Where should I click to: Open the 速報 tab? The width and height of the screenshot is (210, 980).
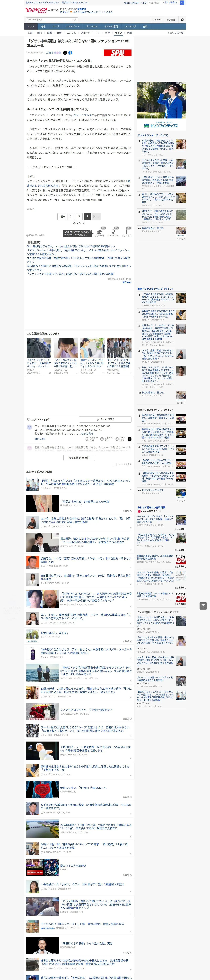pyautogui.click(x=43, y=27)
